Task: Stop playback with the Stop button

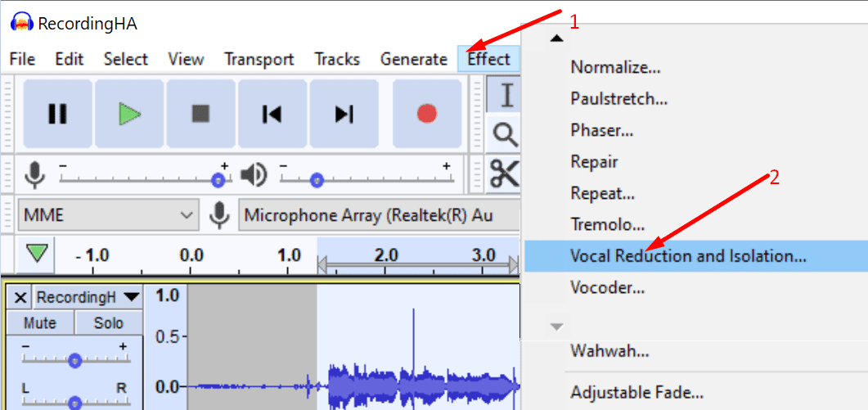Action: pyautogui.click(x=201, y=114)
